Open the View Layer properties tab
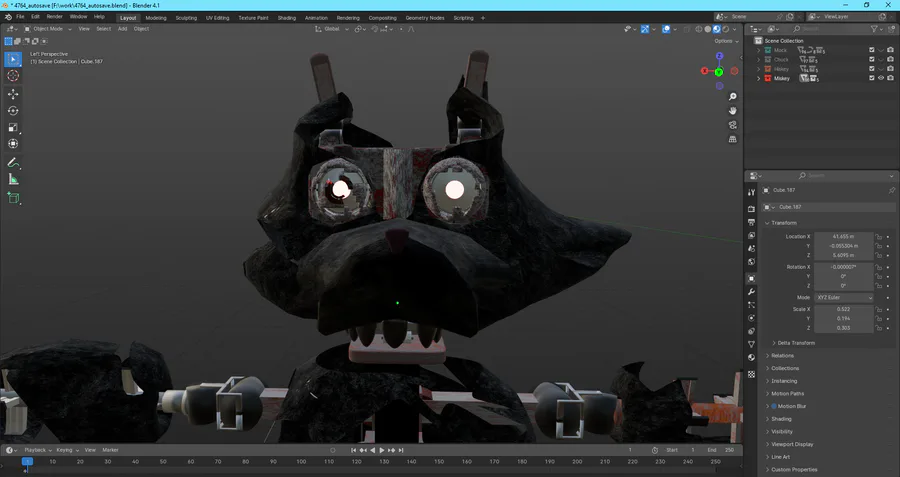 (x=751, y=235)
